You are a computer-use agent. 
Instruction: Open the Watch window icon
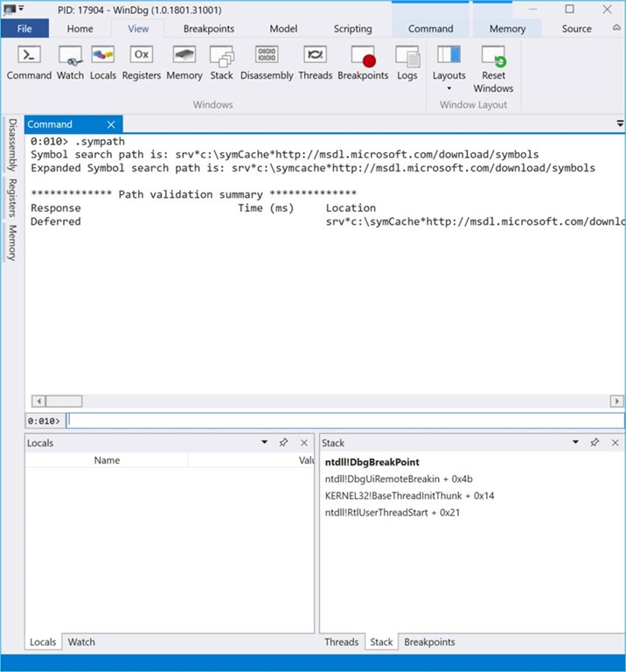click(70, 63)
